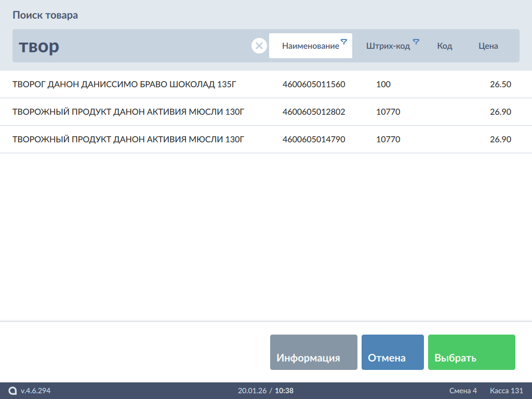Click the filter icon next to Штрих-код
The height and width of the screenshot is (399, 532).
416,42
